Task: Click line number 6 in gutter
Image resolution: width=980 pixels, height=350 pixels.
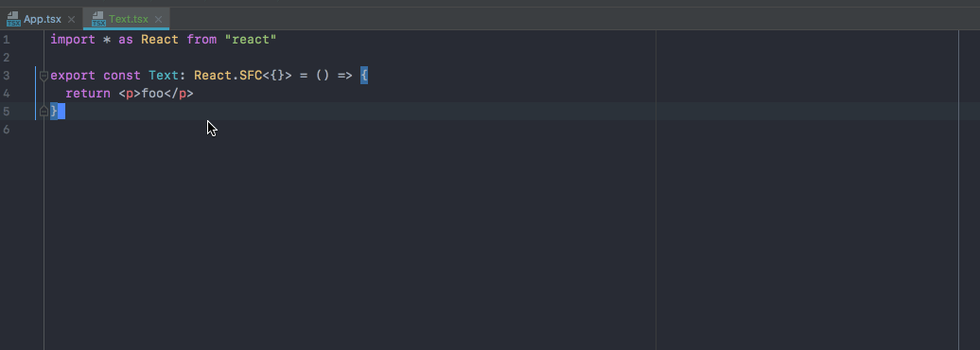Action: tap(6, 130)
